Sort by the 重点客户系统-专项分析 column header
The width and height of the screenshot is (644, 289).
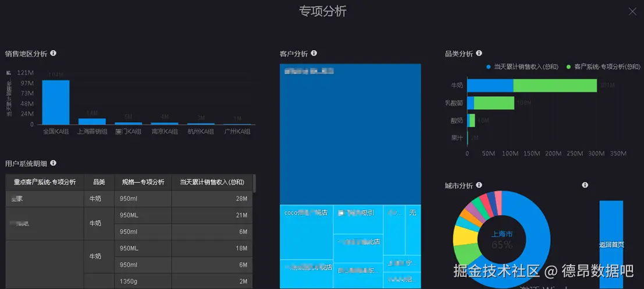click(x=45, y=182)
